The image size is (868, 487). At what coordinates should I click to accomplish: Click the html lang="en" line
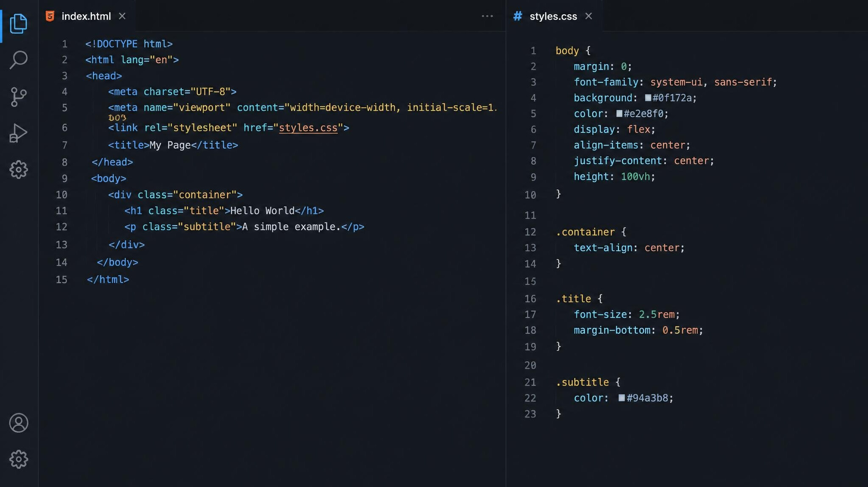(x=132, y=60)
